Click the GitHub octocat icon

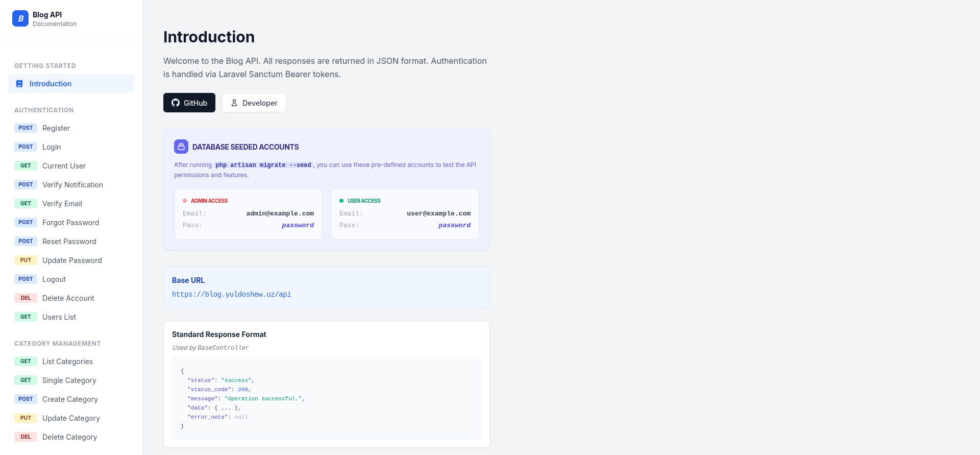click(176, 103)
